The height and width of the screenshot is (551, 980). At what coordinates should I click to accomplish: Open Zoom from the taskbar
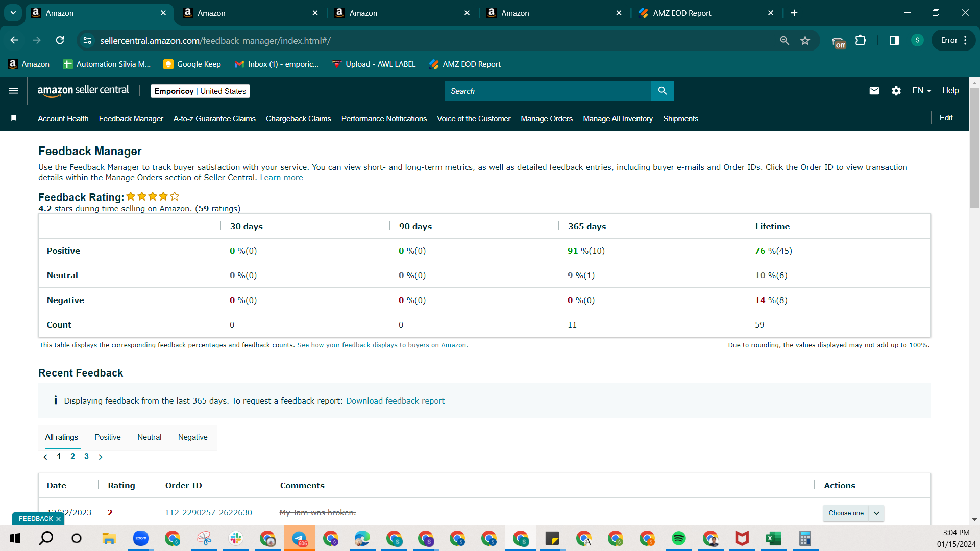pos(140,538)
